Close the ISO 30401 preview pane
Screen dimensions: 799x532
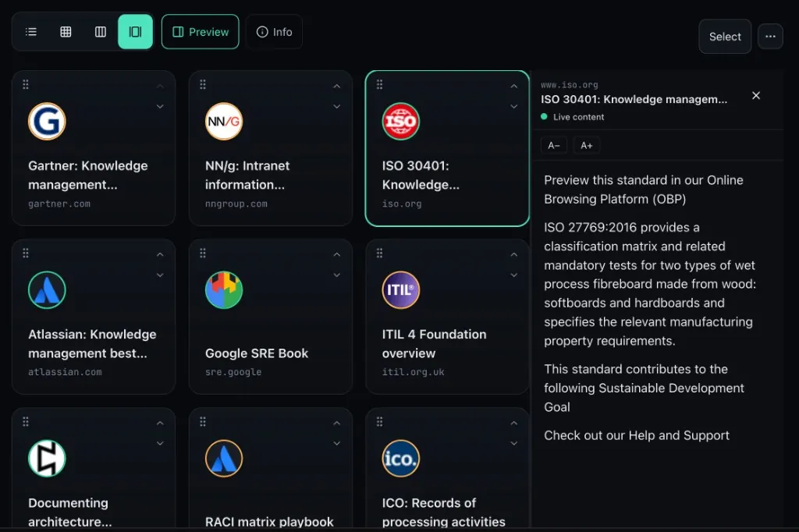point(756,96)
